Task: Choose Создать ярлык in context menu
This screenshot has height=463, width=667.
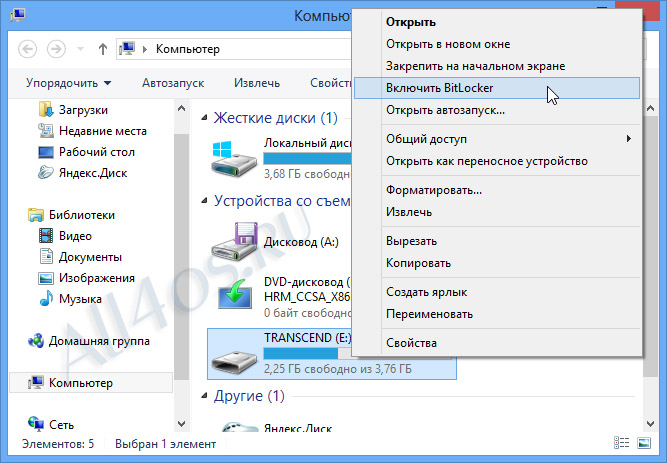Action: coord(497,292)
